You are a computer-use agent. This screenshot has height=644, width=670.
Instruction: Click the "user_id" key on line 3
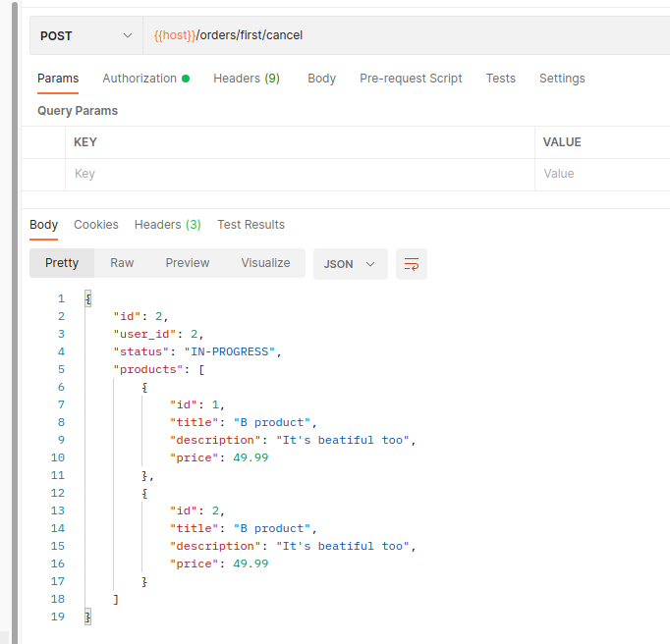click(x=144, y=334)
